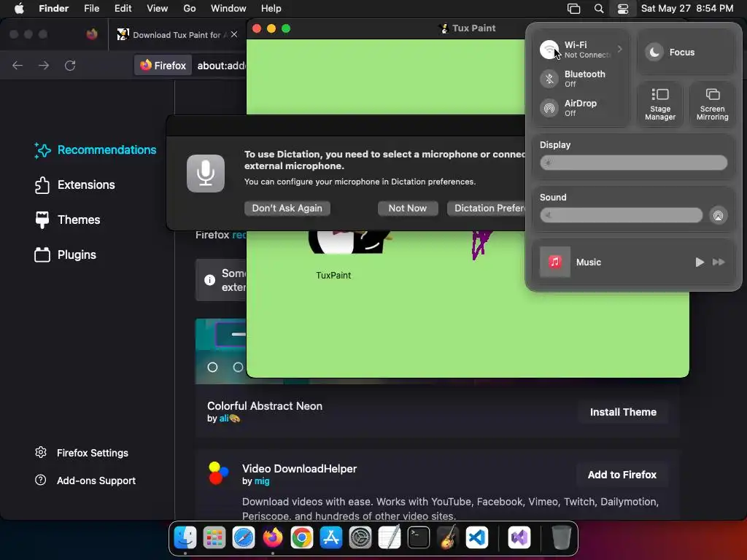Open System Preferences from the Dock
Image resolution: width=747 pixels, height=560 pixels.
tap(360, 537)
